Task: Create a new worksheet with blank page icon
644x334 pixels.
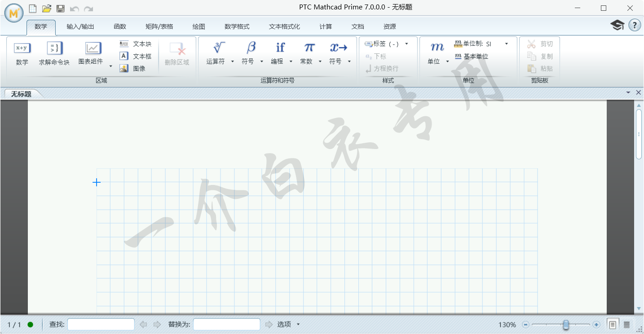Action: (33, 9)
